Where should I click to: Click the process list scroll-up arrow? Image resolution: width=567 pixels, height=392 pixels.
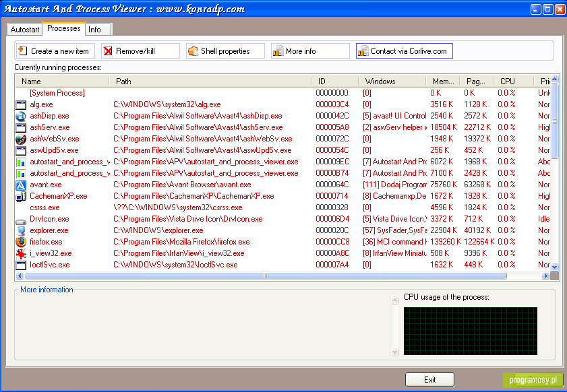(x=555, y=79)
